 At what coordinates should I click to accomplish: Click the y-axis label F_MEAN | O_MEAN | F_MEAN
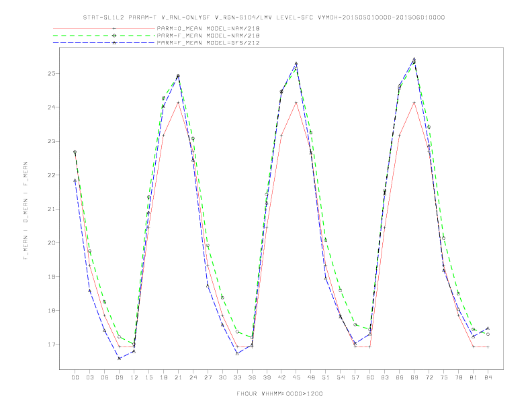(26, 211)
